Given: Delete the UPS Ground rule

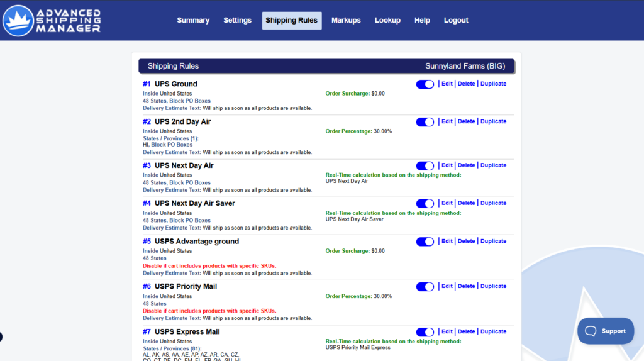Looking at the screenshot, I should point(466,84).
